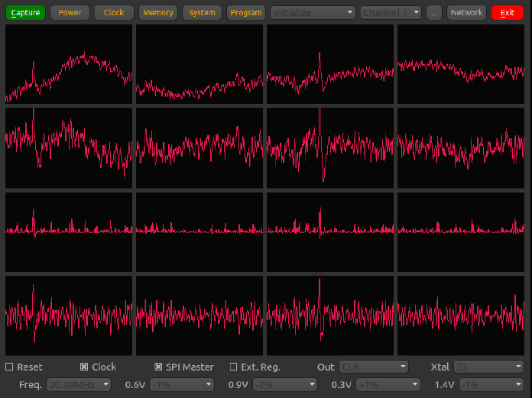Expand the 0.9V percentage dropdown
Image resolution: width=532 pixels, height=398 pixels.
(x=282, y=384)
